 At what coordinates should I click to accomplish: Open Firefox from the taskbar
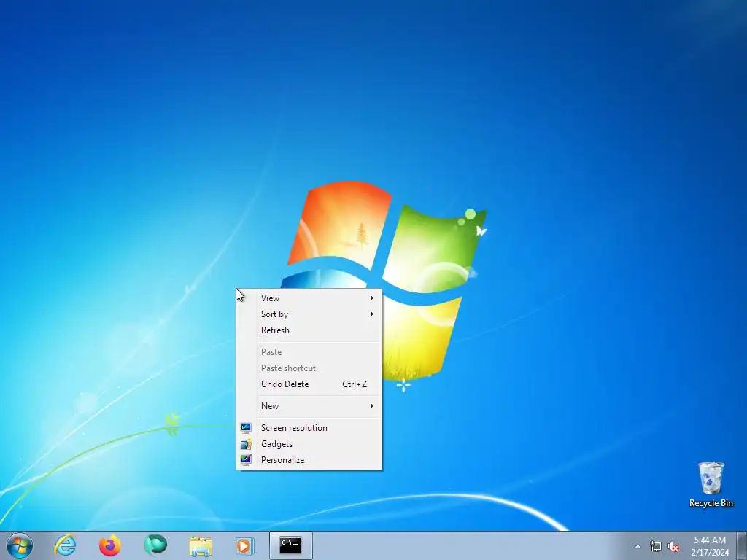pos(110,545)
